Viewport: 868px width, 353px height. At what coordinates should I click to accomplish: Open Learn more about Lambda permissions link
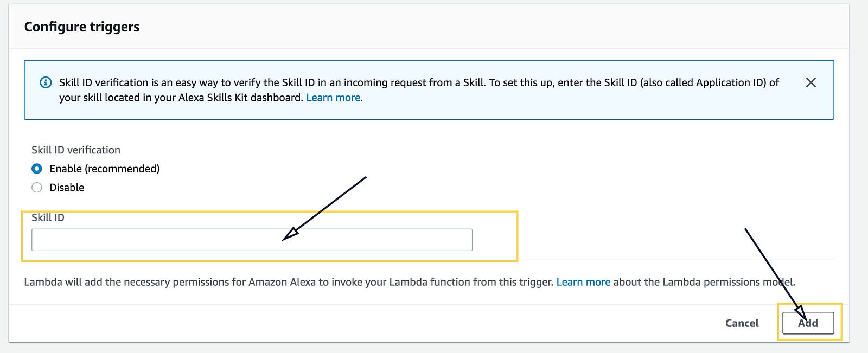(583, 282)
